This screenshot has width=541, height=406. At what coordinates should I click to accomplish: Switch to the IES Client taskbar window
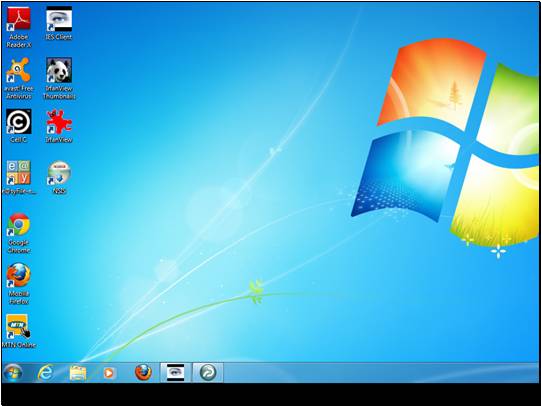175,373
